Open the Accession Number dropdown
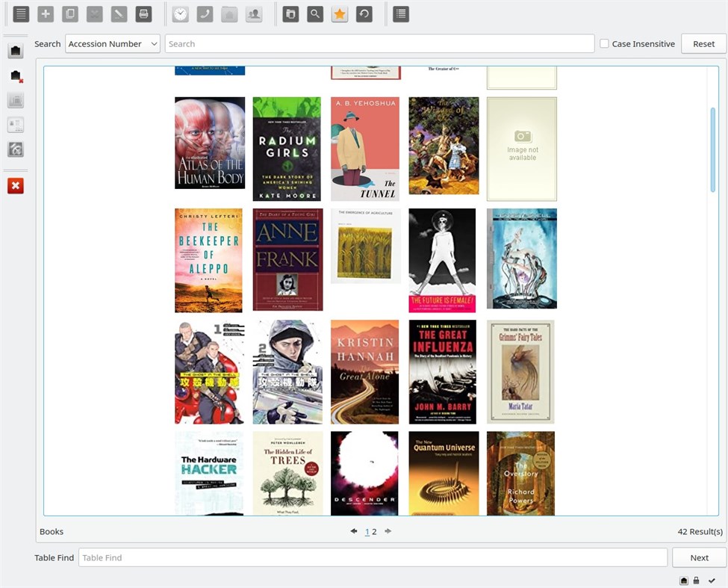728x588 pixels. [112, 43]
